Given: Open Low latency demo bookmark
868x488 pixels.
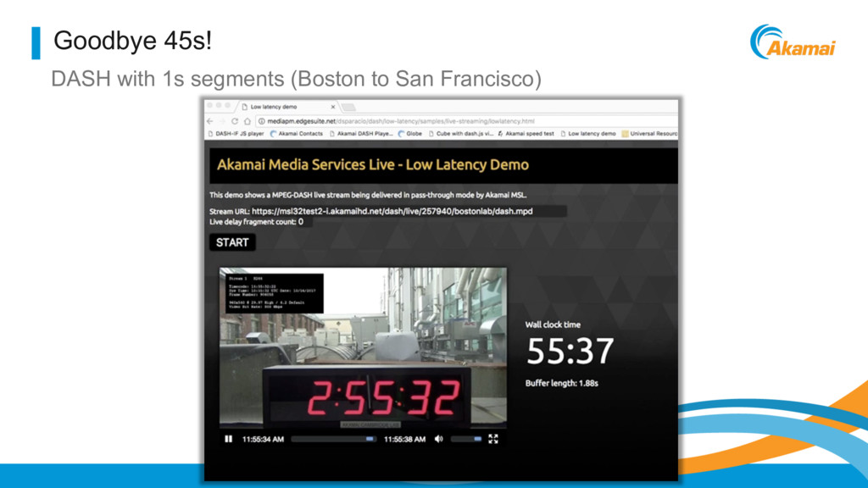Looking at the screenshot, I should click(588, 133).
